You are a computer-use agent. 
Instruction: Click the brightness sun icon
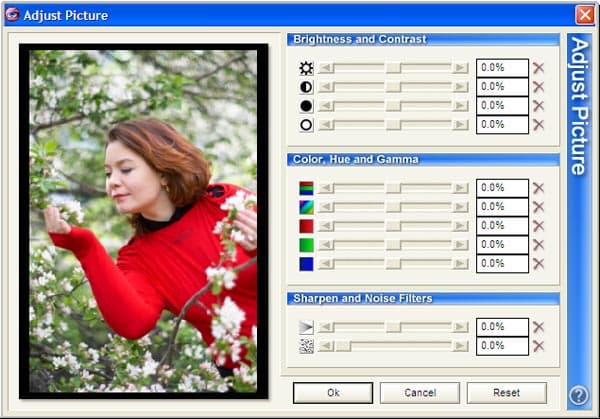click(306, 68)
